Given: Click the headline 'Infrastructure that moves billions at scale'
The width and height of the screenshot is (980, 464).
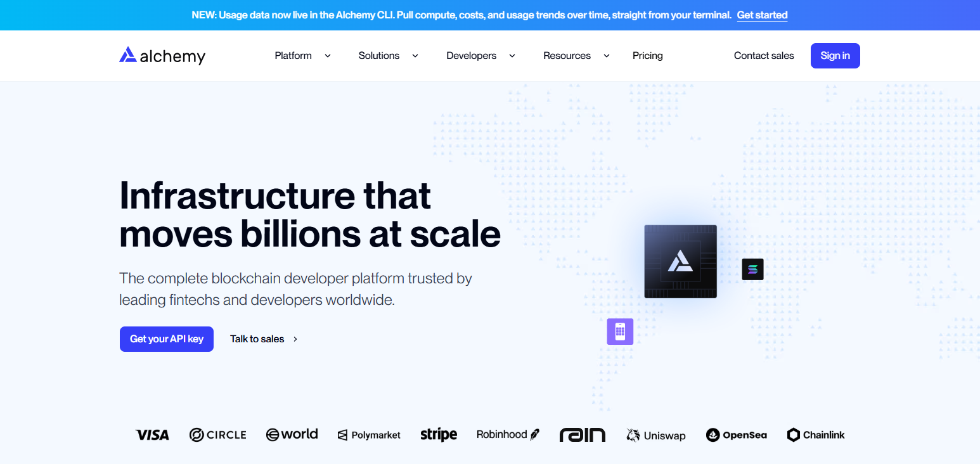Looking at the screenshot, I should [310, 214].
